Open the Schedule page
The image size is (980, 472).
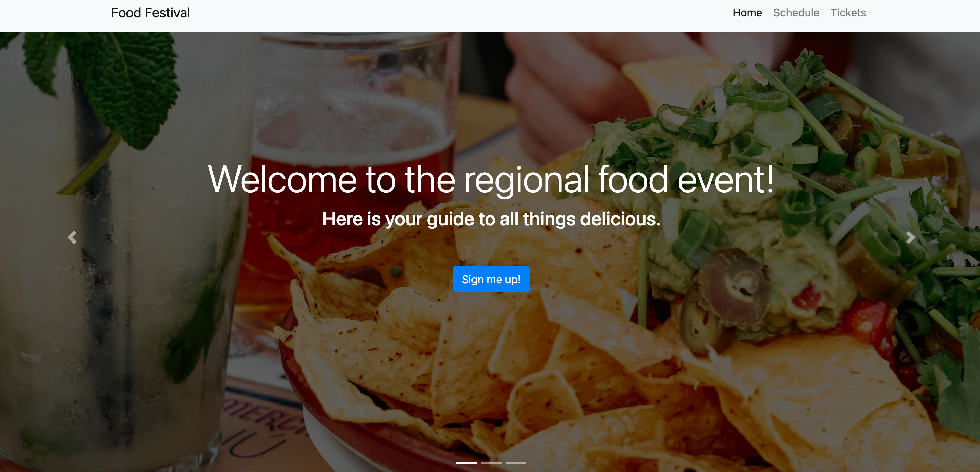796,13
